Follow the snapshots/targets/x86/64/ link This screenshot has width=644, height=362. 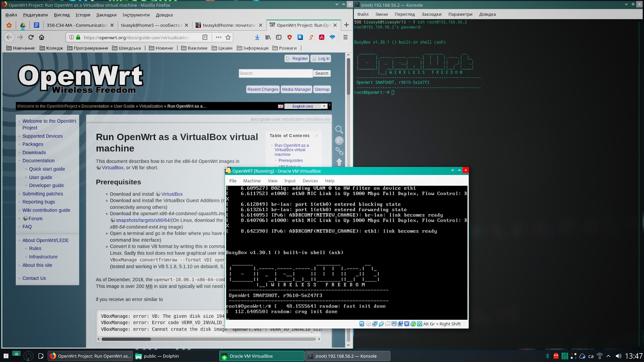(x=143, y=220)
